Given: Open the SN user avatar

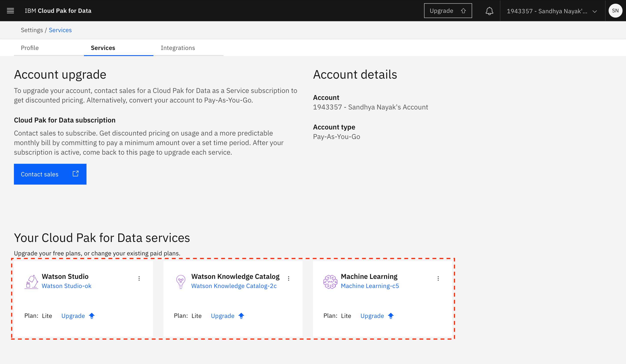Looking at the screenshot, I should pyautogui.click(x=615, y=11).
